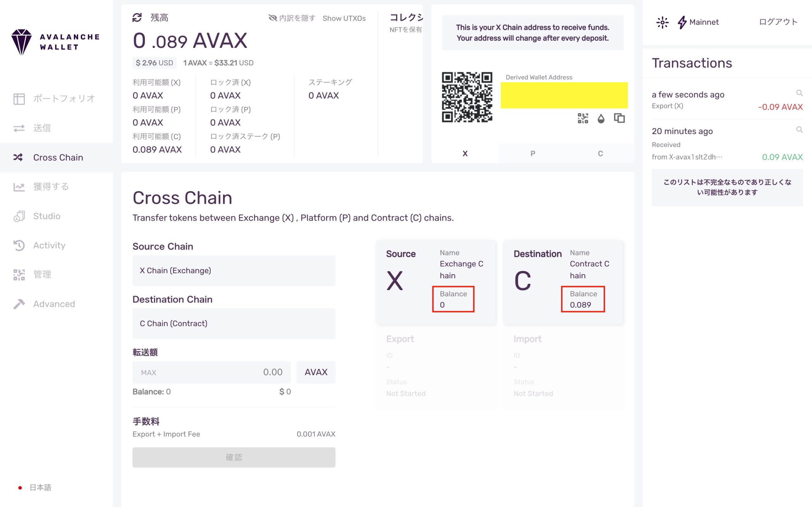This screenshot has height=507, width=812.
Task: Open details for the Export (X) transaction
Action: pos(799,93)
